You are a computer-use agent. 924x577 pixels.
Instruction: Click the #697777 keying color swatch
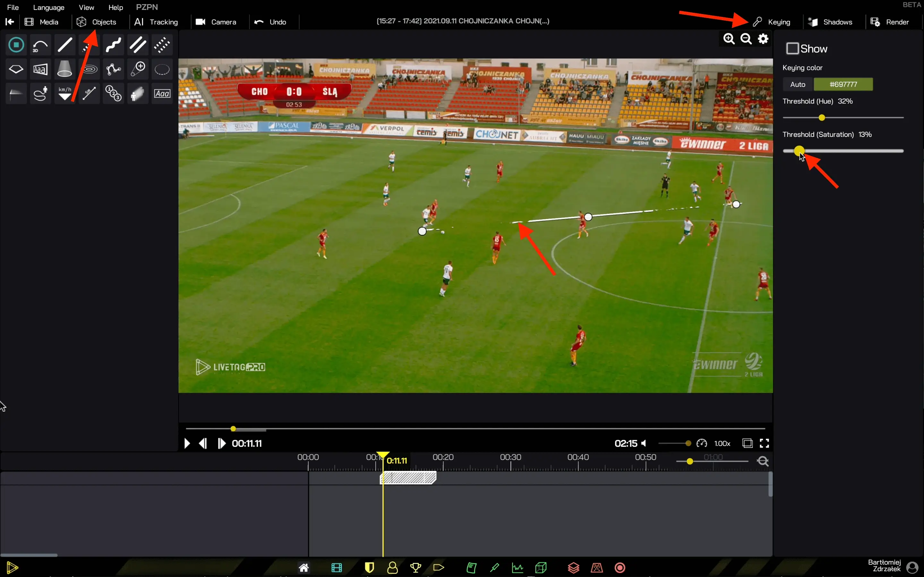pos(843,84)
